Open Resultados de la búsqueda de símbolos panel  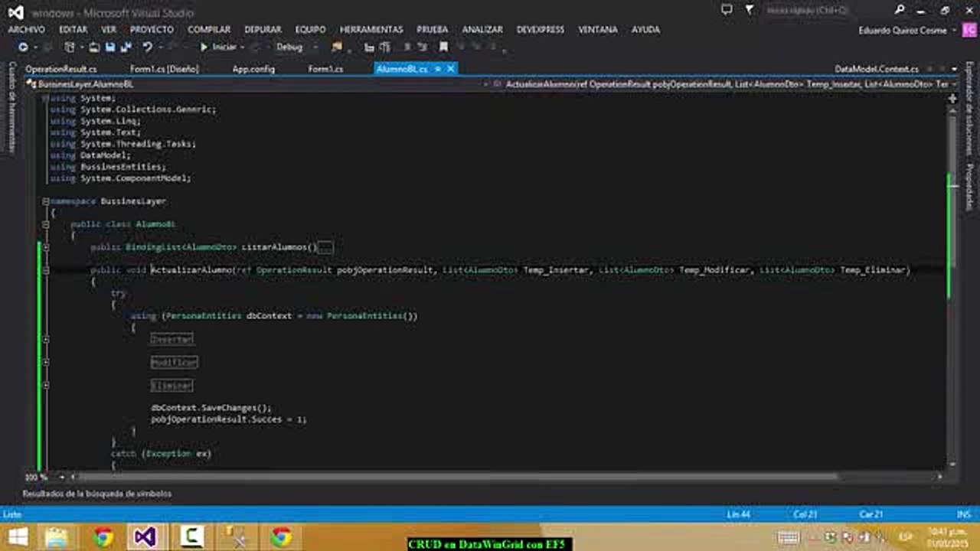96,494
